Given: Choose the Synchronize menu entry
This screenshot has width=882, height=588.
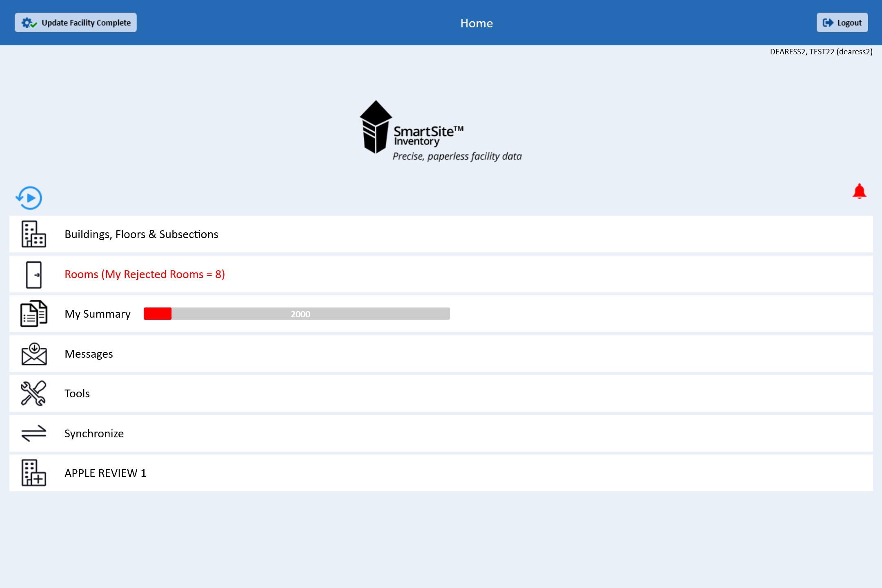Looking at the screenshot, I should tap(94, 434).
